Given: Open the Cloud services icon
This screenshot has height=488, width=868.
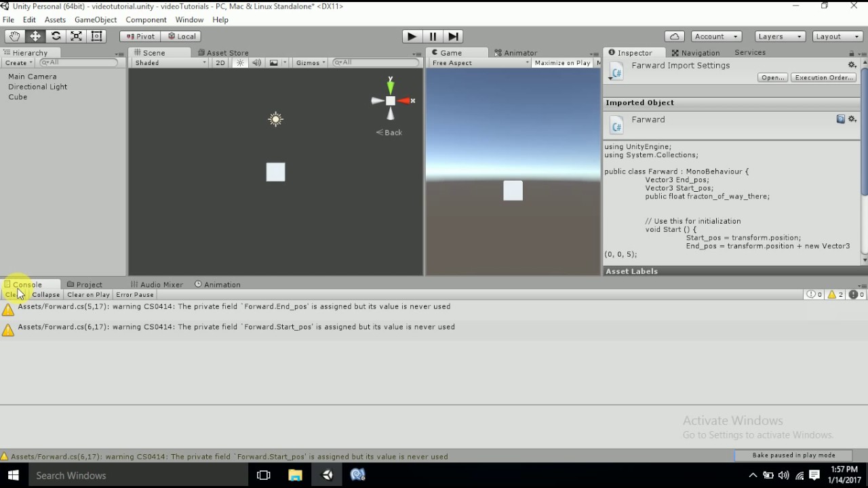Looking at the screenshot, I should (x=674, y=37).
